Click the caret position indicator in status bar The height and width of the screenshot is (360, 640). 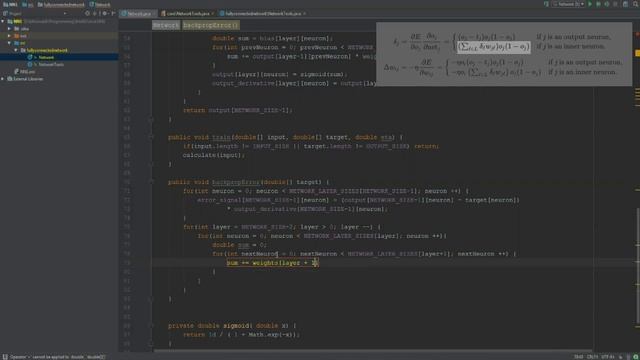[x=579, y=357]
